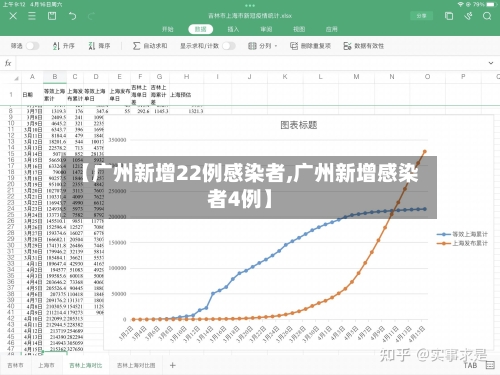
Task: Select the row 1 header number
Action: click(11, 95)
